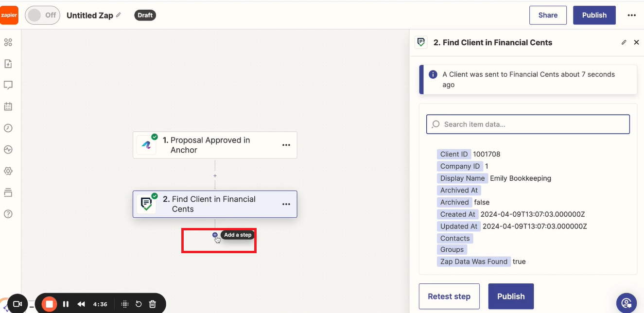
Task: Open the history clock sidebar icon
Action: (8, 128)
